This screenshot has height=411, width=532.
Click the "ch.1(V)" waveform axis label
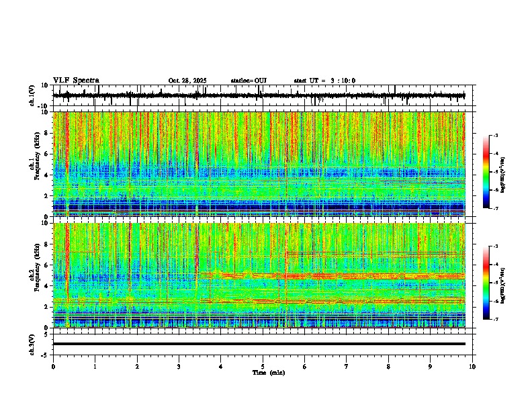(x=32, y=95)
